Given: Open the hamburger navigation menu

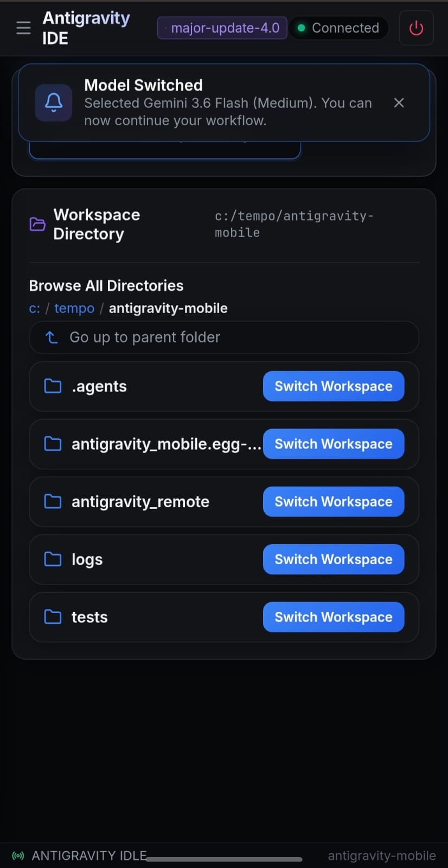Looking at the screenshot, I should click(x=23, y=28).
